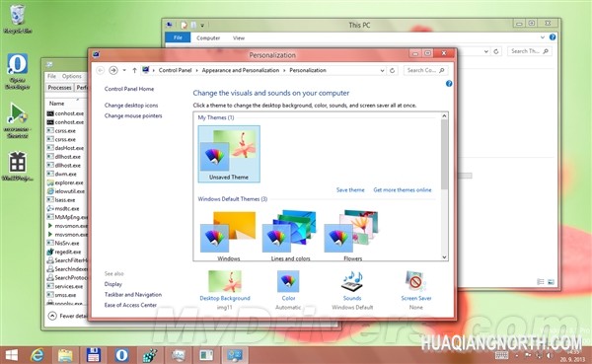This screenshot has height=364, width=592.
Task: Select regedit.exe in Task Manager
Action: 64,252
